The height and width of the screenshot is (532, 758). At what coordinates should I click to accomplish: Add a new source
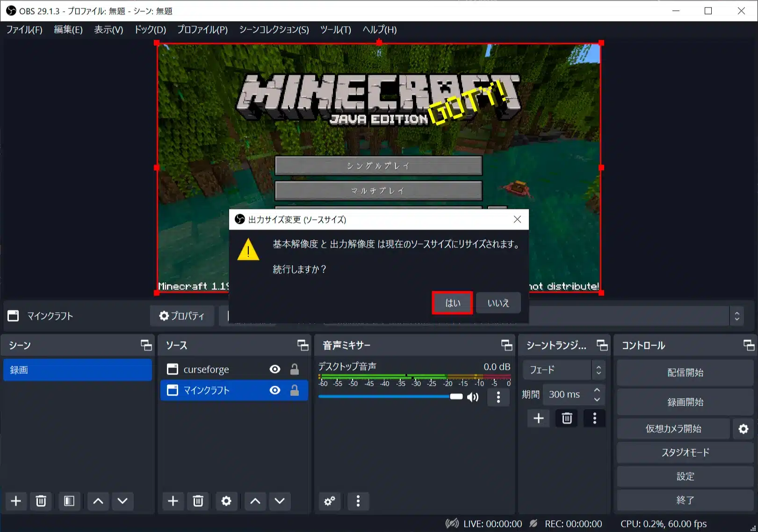tap(173, 501)
